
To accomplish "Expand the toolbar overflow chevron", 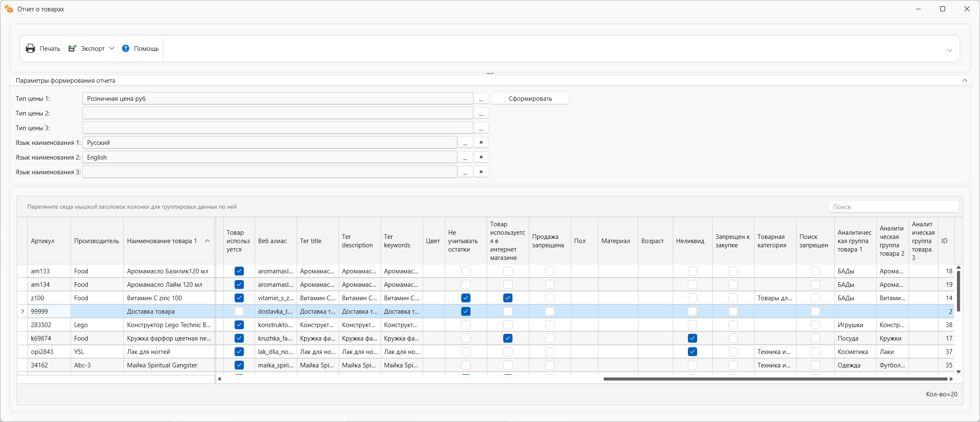I will coord(949,50).
